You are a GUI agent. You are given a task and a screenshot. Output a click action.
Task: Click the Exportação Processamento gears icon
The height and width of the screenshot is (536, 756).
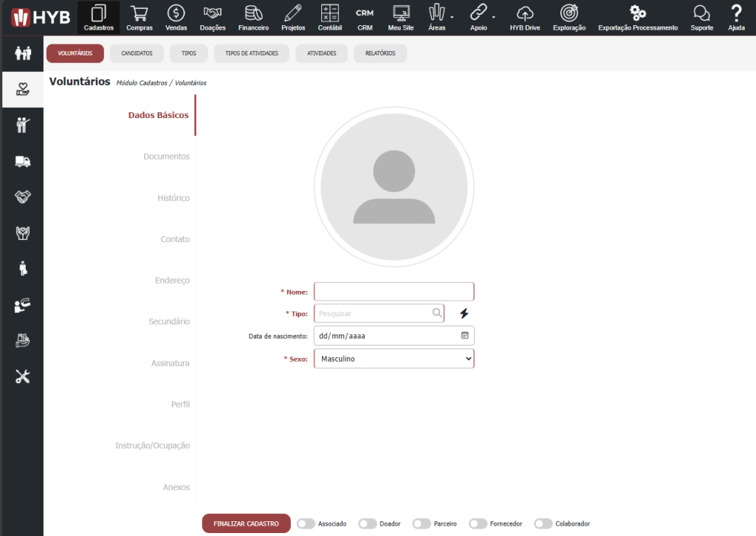(637, 17)
